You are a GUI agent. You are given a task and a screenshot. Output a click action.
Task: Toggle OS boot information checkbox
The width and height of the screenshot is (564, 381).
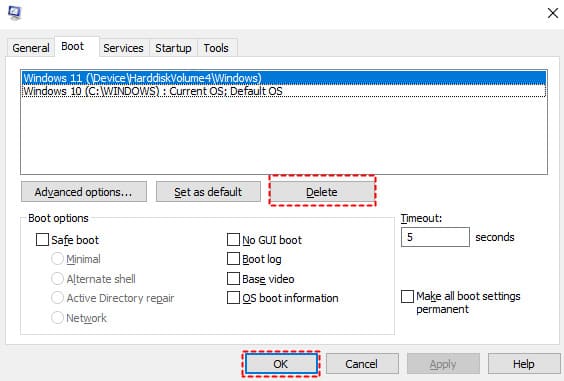[x=233, y=298]
